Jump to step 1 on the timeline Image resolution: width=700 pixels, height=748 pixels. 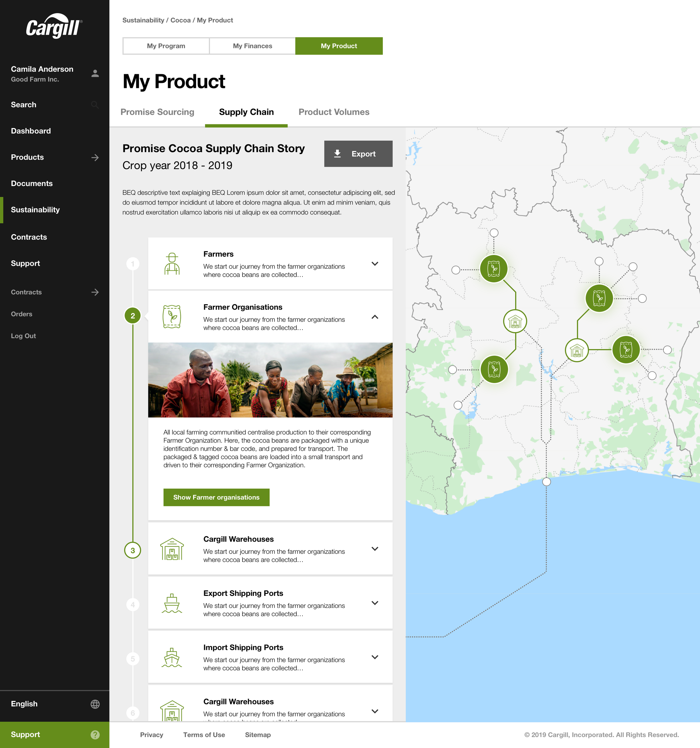[133, 264]
